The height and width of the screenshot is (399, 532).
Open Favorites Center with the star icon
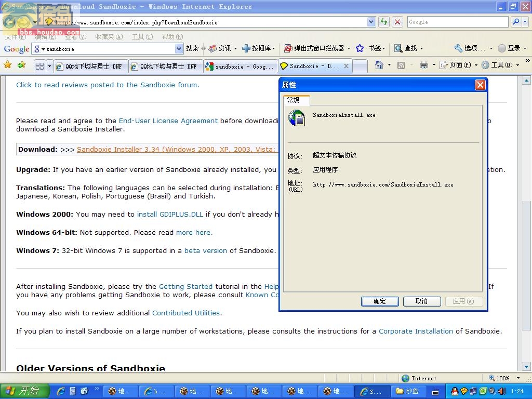tap(7, 64)
